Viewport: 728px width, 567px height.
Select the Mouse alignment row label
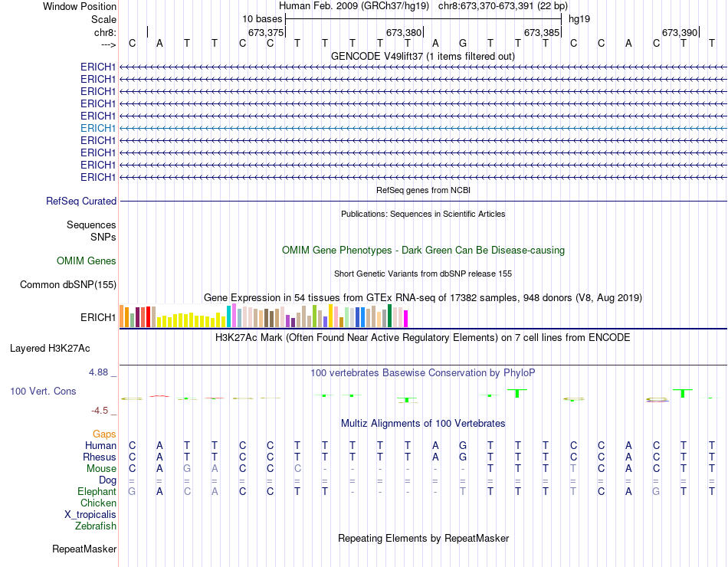[x=101, y=469]
